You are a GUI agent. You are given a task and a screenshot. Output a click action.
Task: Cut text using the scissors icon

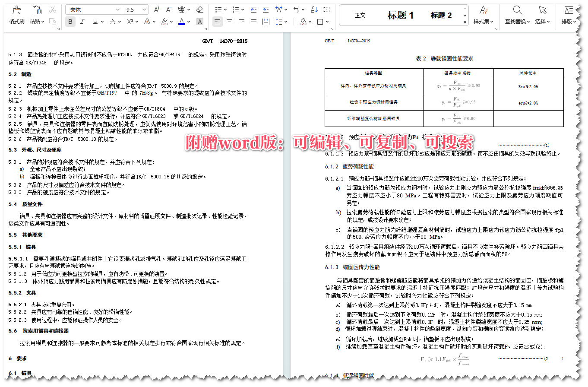click(53, 9)
